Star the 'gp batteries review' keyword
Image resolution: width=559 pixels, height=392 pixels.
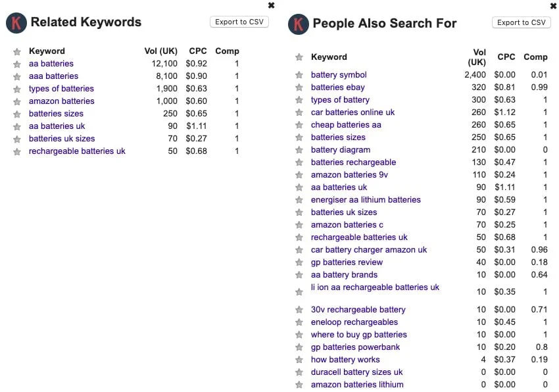[x=299, y=262]
